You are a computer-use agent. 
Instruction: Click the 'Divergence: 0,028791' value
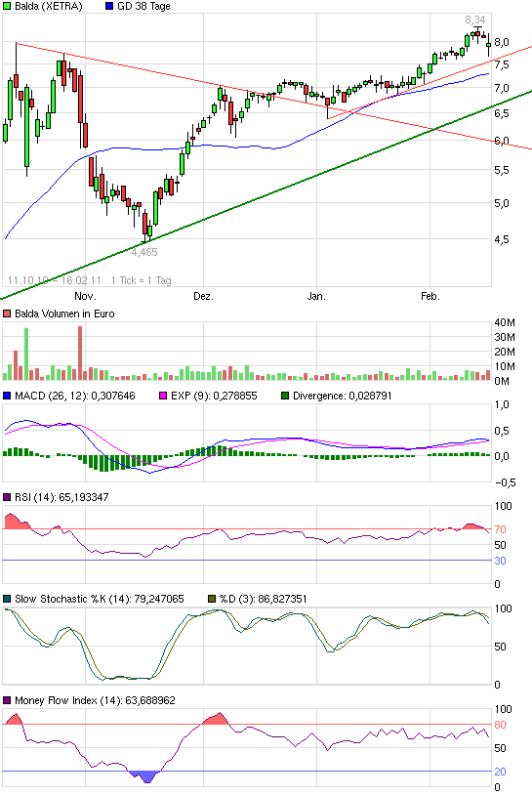point(342,396)
